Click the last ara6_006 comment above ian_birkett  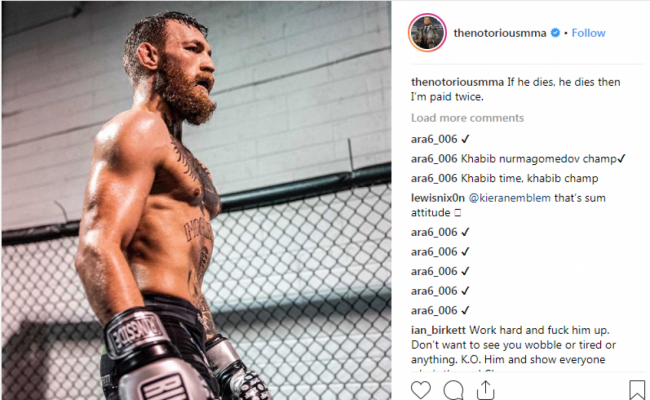pyautogui.click(x=435, y=310)
